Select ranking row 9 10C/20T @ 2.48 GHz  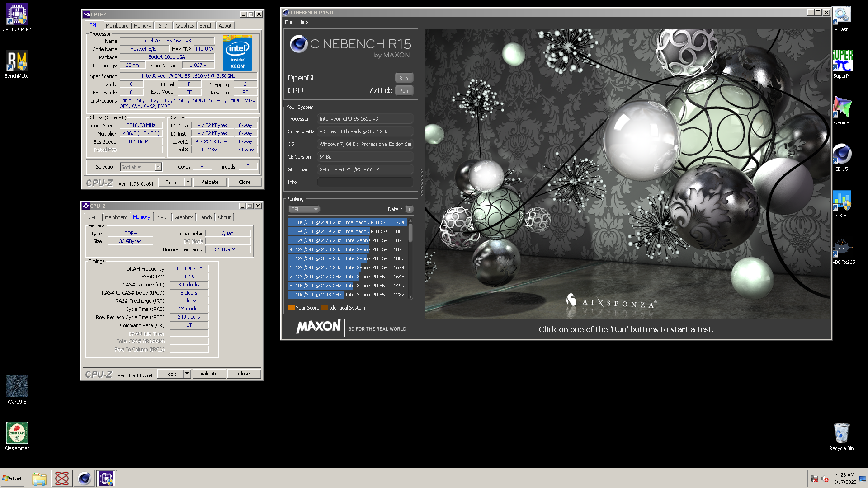(347, 295)
